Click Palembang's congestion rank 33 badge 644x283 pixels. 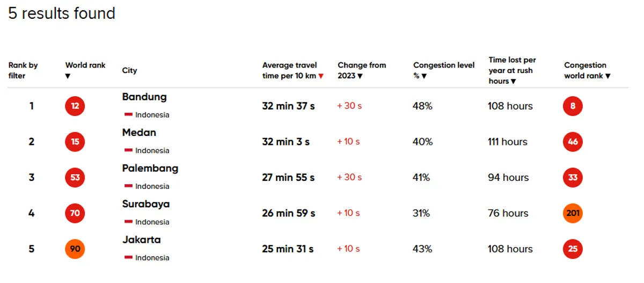[x=573, y=178]
